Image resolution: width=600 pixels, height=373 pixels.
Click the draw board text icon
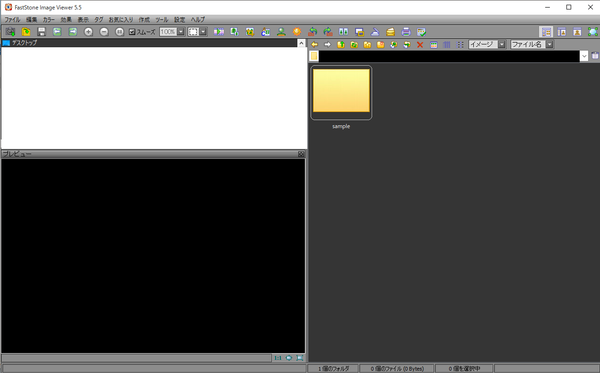266,32
